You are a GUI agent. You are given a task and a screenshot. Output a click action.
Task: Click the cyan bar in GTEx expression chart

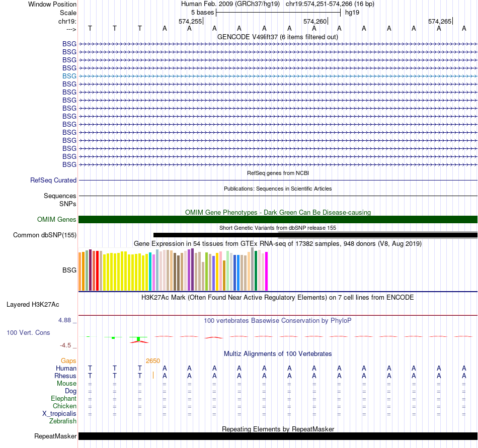(x=150, y=272)
